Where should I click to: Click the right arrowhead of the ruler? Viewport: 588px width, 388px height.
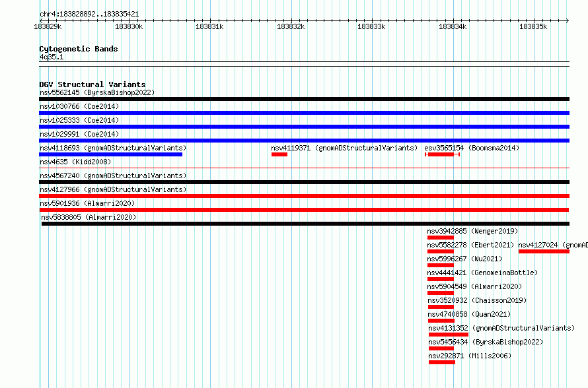point(568,20)
